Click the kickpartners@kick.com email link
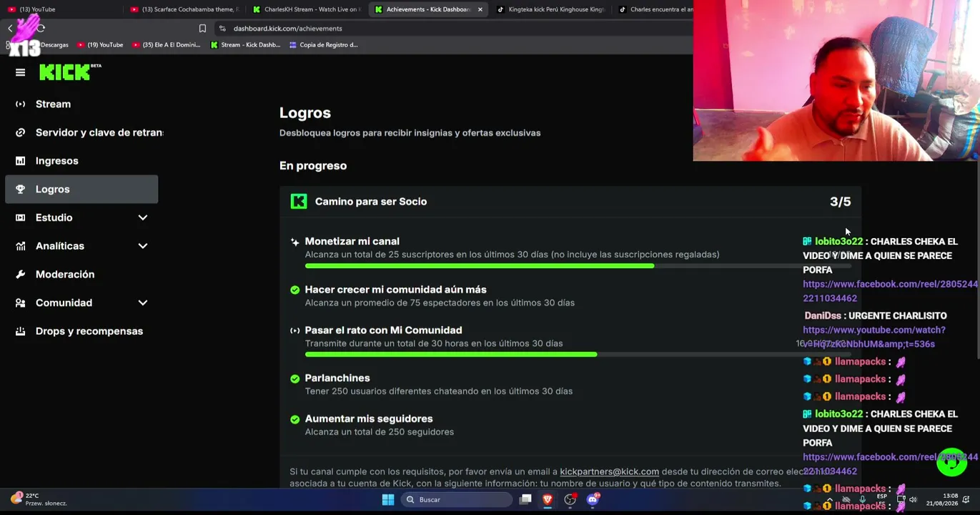Image resolution: width=980 pixels, height=515 pixels. tap(609, 472)
